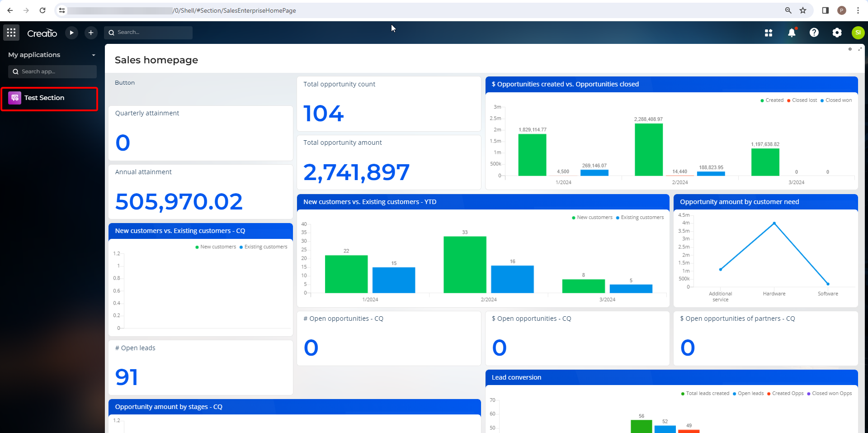Click the global Search field
This screenshot has height=433, width=868.
pyautogui.click(x=148, y=33)
